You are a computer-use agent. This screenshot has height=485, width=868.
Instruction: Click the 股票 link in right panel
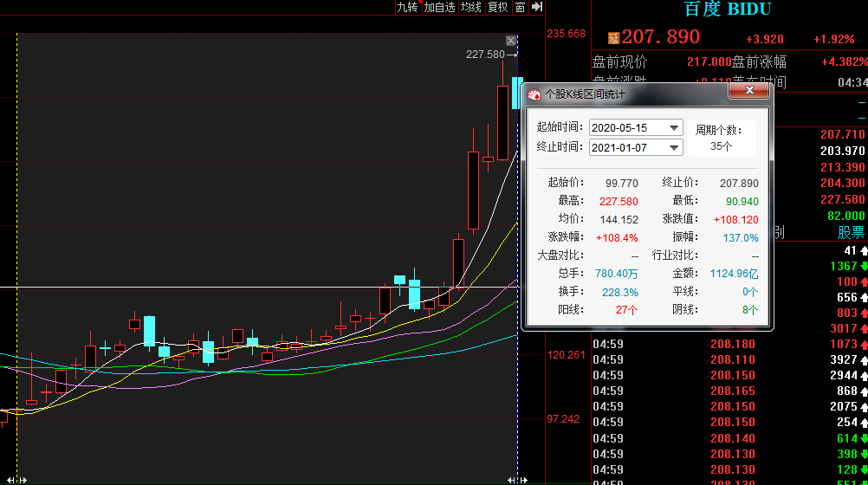pos(851,232)
